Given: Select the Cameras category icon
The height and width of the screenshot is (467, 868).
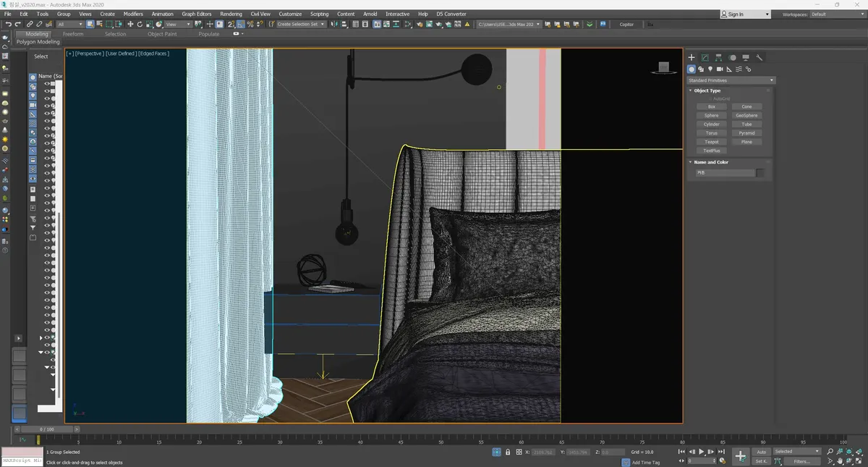Looking at the screenshot, I should pos(720,70).
